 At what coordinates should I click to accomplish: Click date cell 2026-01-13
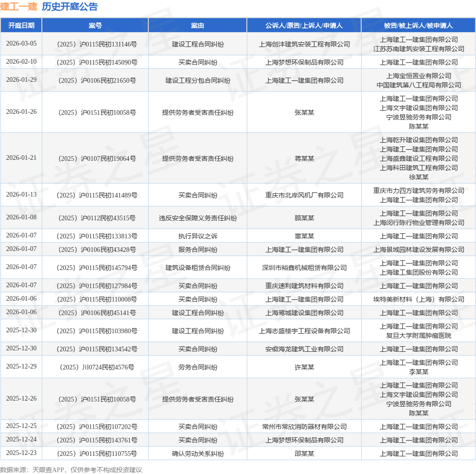tap(21, 194)
